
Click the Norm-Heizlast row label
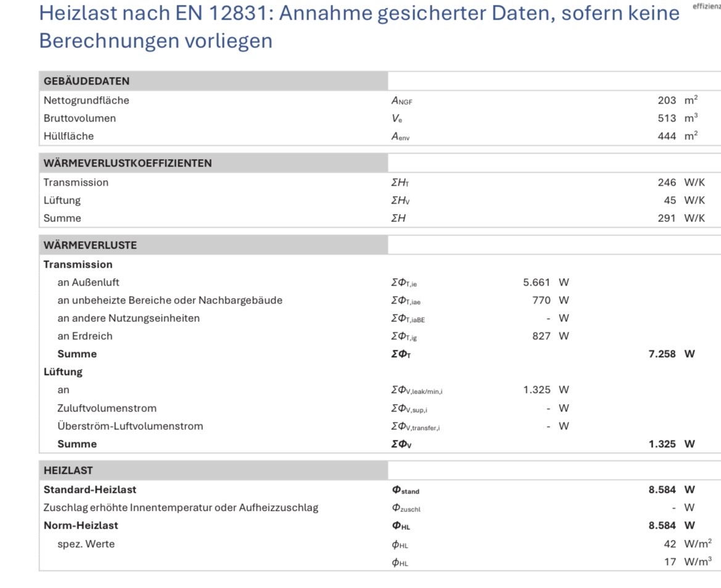[x=81, y=526]
